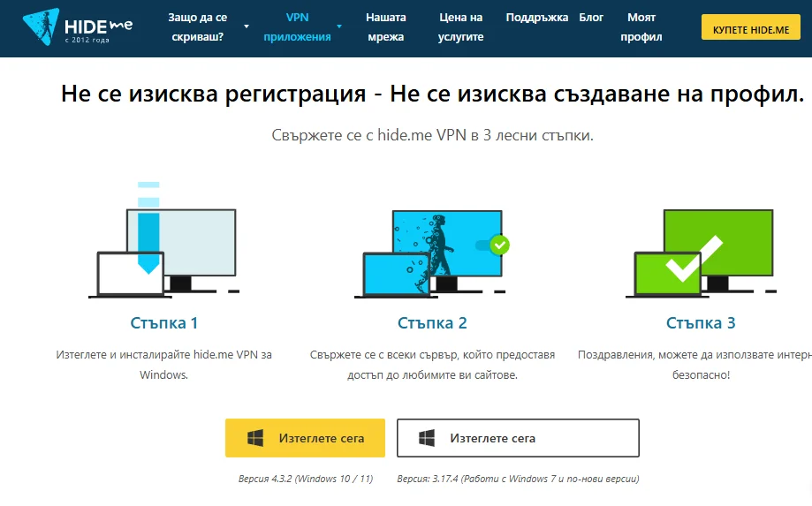This screenshot has width=812, height=506.
Task: Click Windows logo on the white button
Action: coord(427,438)
